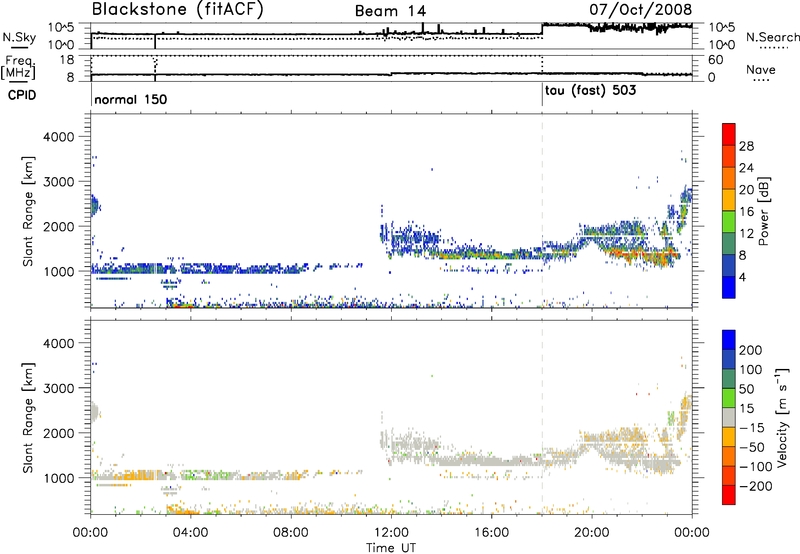The image size is (800, 554).
Task: Click the dashed 18:00 marker in power panel
Action: (542, 211)
